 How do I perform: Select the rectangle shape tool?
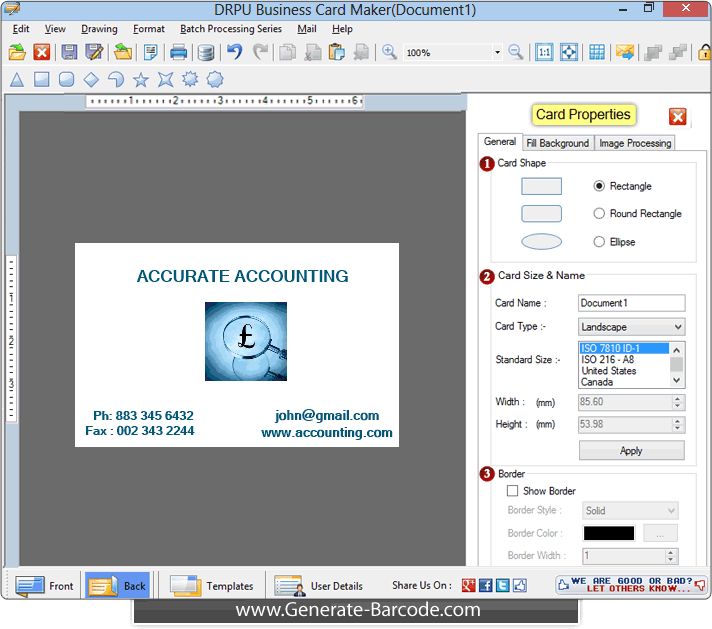click(x=41, y=79)
